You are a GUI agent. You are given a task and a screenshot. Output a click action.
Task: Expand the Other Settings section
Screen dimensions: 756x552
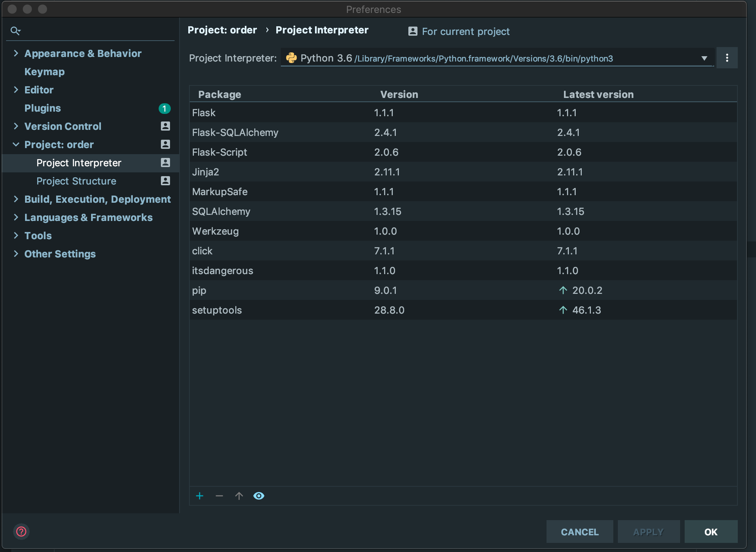[16, 254]
